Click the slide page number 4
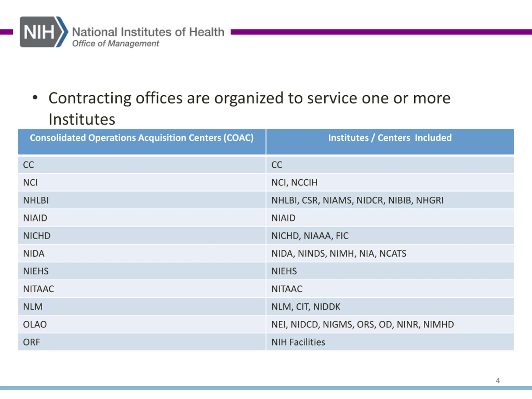This screenshot has height=399, width=532. [x=498, y=381]
